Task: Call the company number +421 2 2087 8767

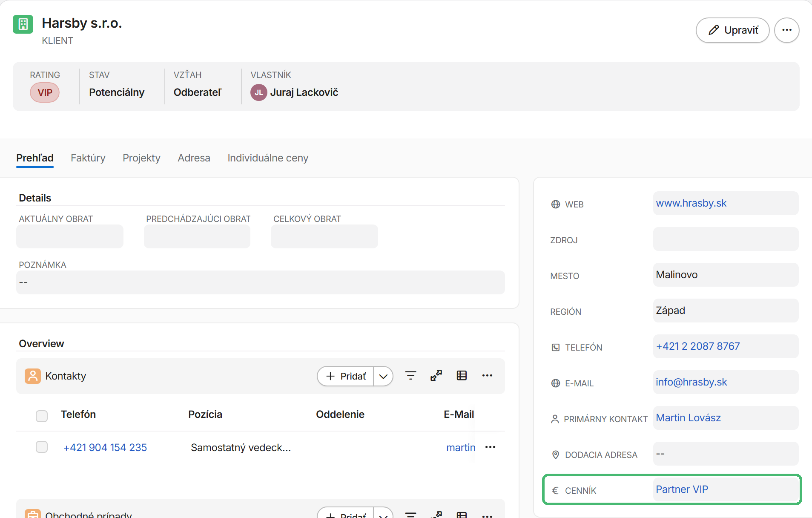Action: (x=698, y=346)
